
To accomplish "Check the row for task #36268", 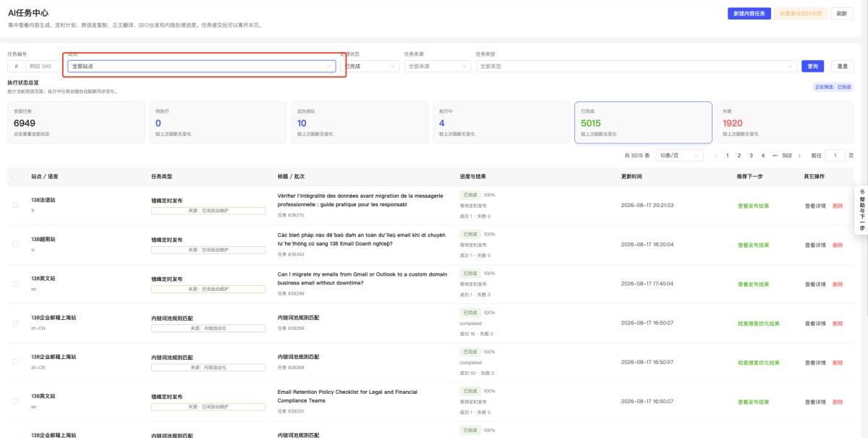I will point(15,363).
